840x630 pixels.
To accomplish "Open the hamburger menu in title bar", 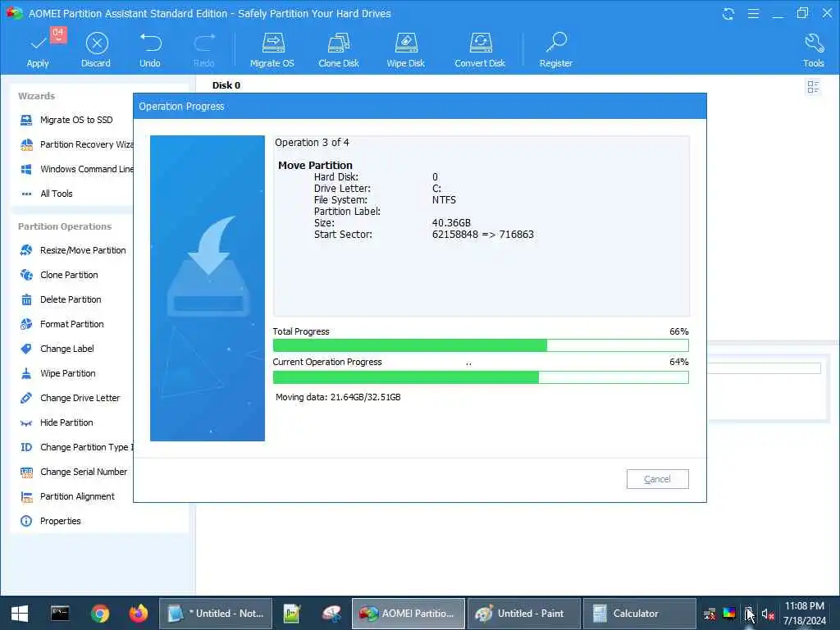I will point(753,13).
